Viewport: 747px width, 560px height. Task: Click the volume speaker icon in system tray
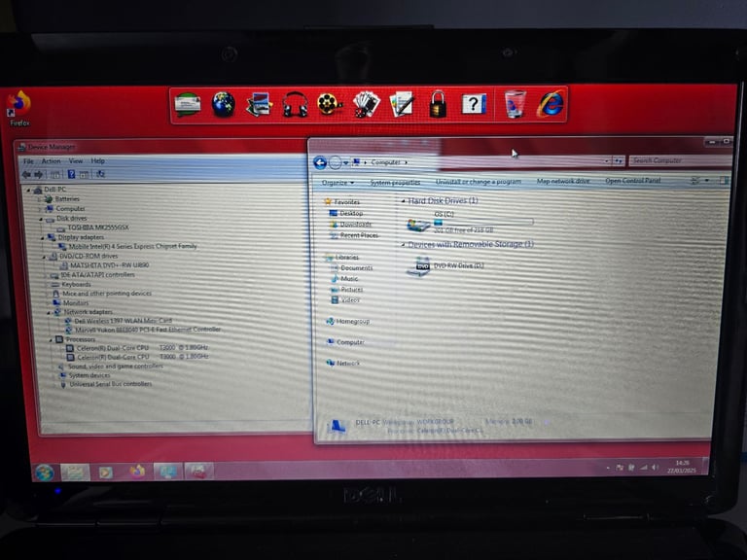656,468
